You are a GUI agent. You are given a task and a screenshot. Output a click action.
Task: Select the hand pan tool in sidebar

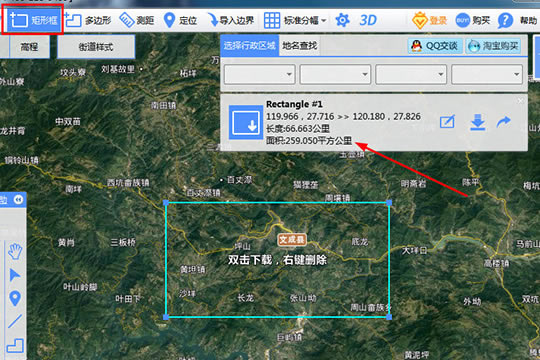click(15, 251)
